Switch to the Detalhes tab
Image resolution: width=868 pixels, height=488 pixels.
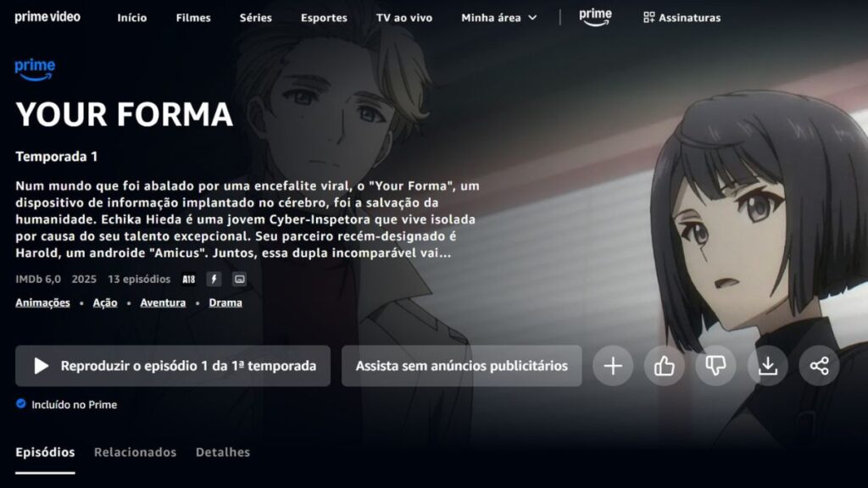(x=223, y=452)
